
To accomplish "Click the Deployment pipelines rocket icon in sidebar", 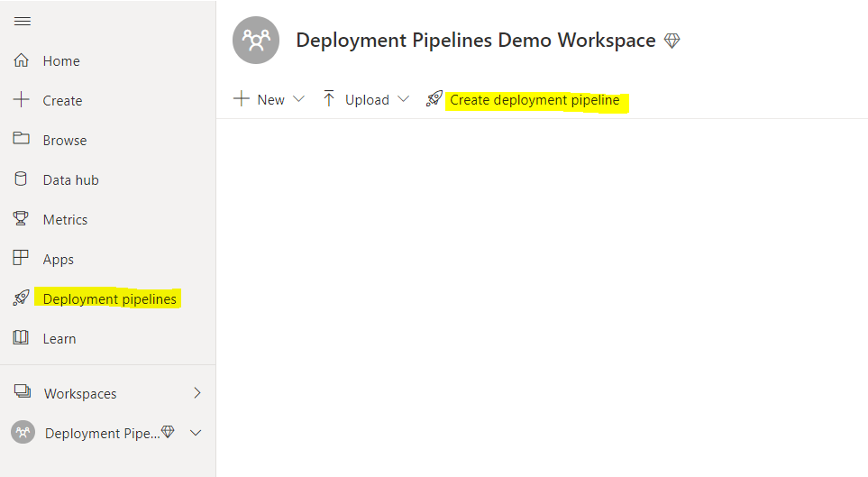I will tap(22, 298).
